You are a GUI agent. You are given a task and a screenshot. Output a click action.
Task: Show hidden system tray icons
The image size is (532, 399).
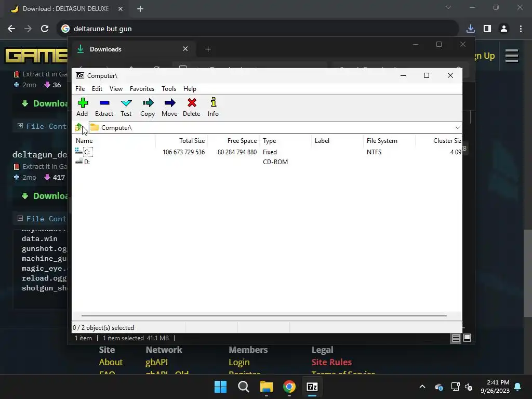click(422, 387)
